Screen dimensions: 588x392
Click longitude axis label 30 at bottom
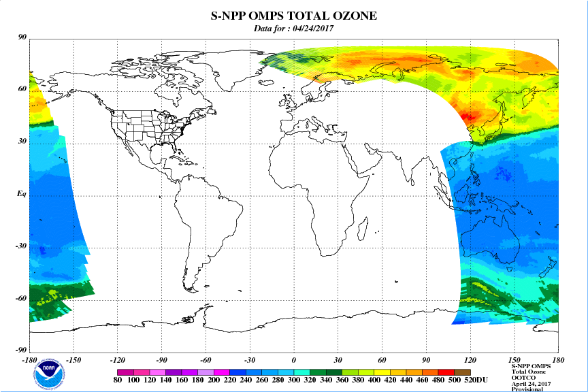[338, 360]
